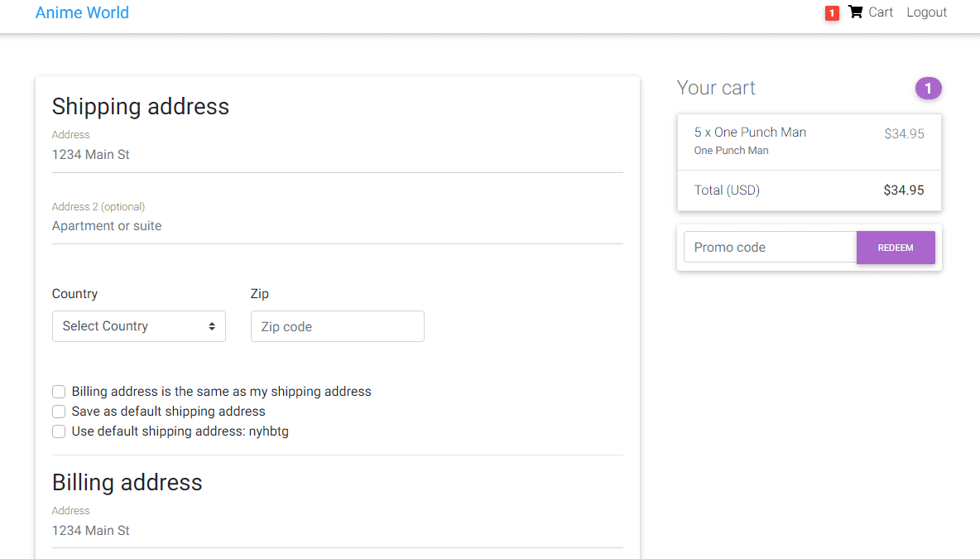Click the Total (USD) row
This screenshot has width=980, height=559.
coord(809,190)
